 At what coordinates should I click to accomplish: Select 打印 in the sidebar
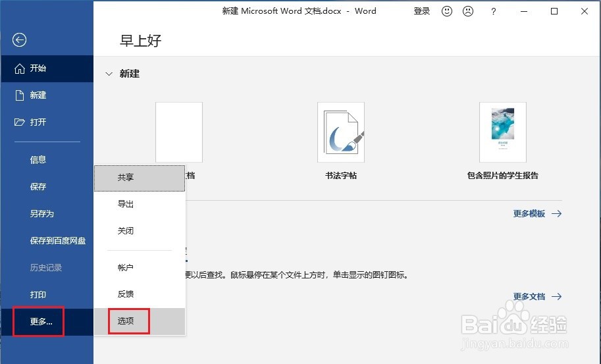tap(47, 295)
